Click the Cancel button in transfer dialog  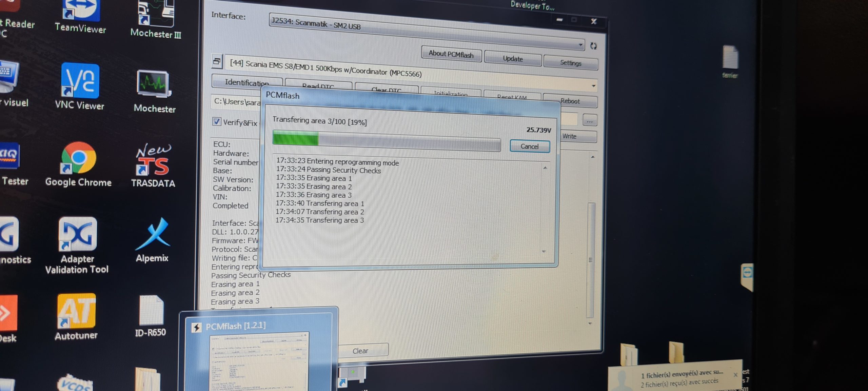pyautogui.click(x=529, y=146)
